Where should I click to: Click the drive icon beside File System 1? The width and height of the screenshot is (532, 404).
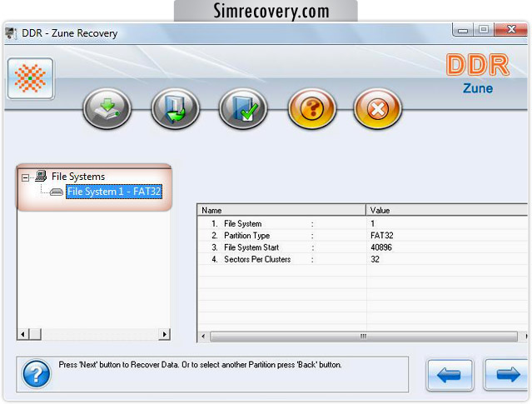click(x=57, y=192)
